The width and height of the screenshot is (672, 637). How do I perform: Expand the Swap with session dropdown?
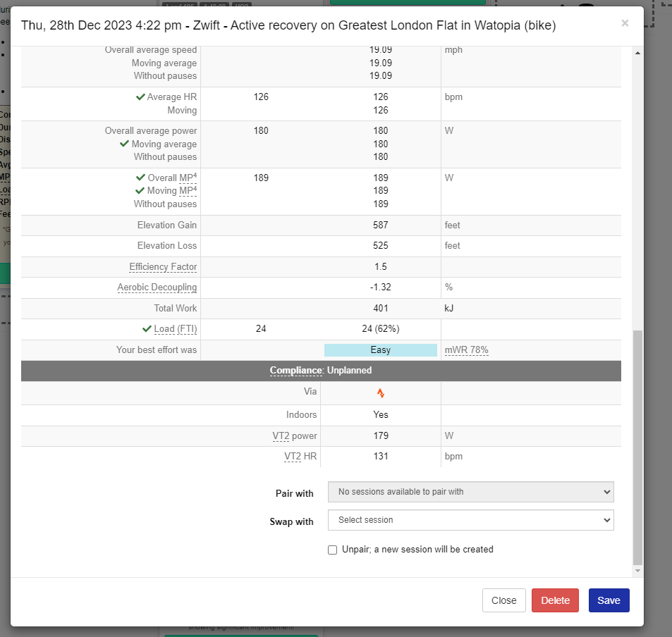pos(470,520)
